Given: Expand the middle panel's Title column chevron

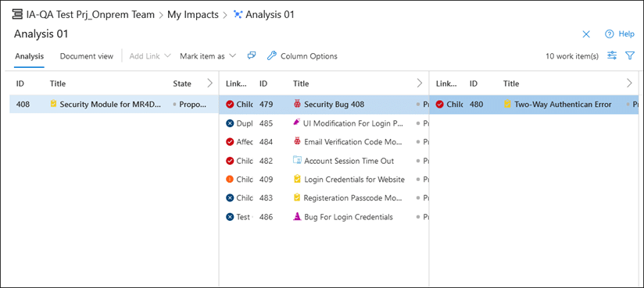Looking at the screenshot, I should [x=420, y=84].
